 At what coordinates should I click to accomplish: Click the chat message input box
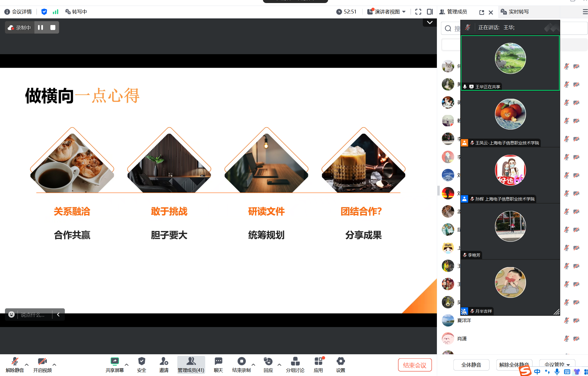tap(33, 315)
